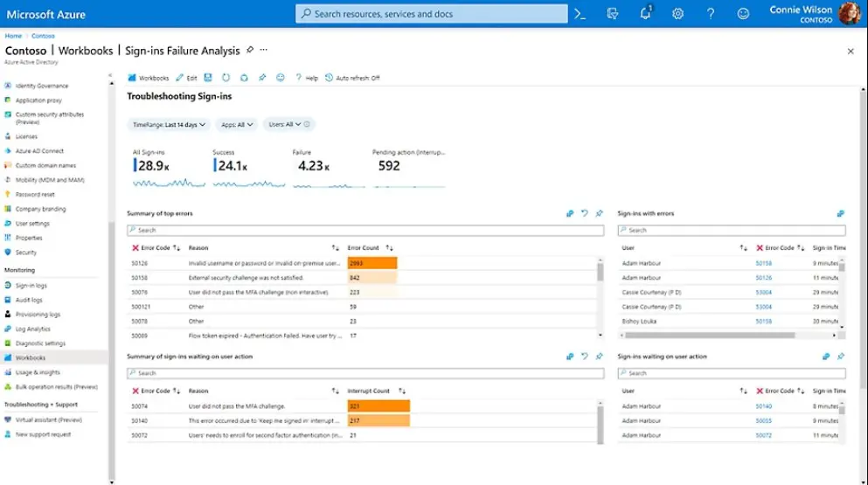Click the feedback smiley in the workbook toolbar
Screen dimensions: 868x485
click(281, 78)
